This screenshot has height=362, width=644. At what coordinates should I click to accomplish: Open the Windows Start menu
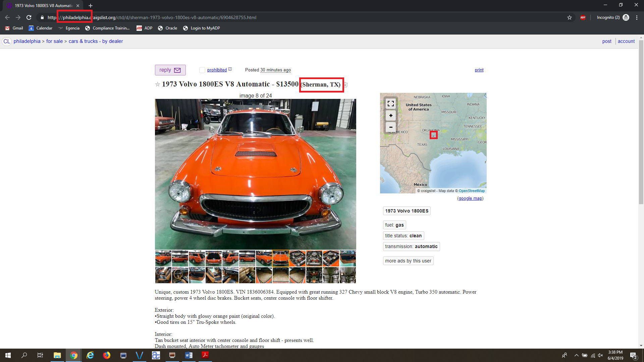(8, 355)
